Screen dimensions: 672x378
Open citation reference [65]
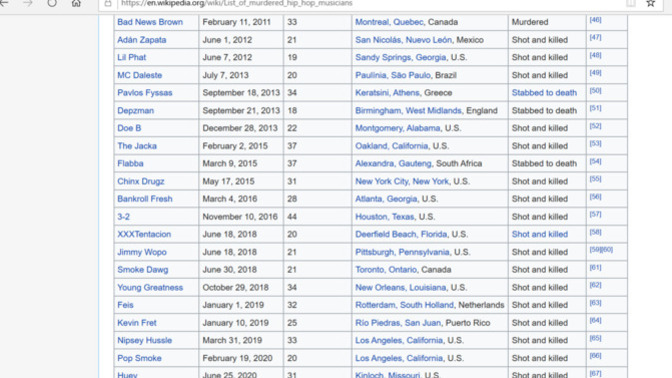(x=595, y=338)
